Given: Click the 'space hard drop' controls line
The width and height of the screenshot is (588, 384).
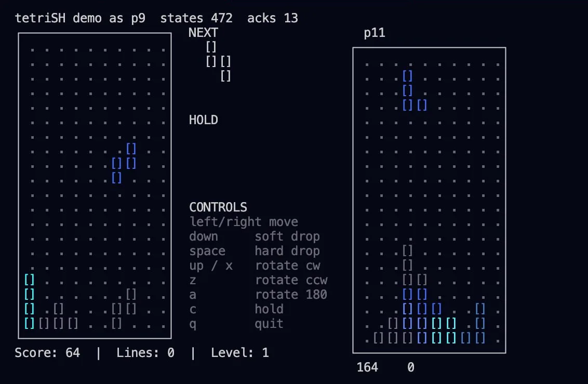Looking at the screenshot, I should click(255, 251).
